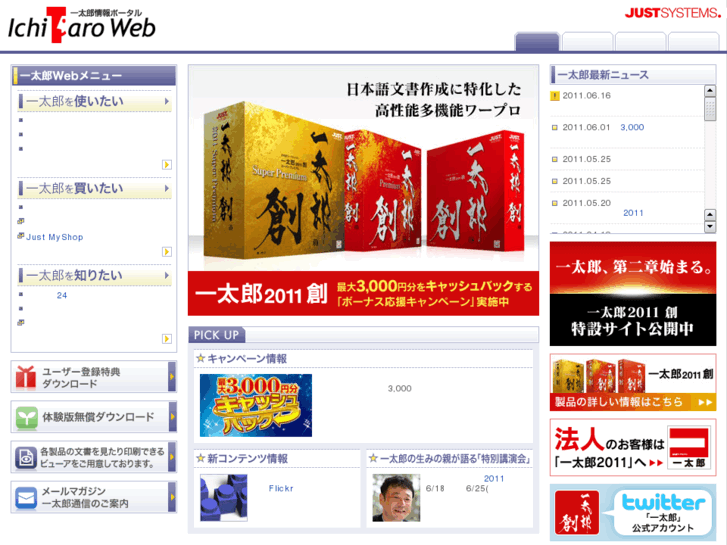The height and width of the screenshot is (545, 727).
Task: Click the green sprout trial download icon
Action: [x=26, y=417]
